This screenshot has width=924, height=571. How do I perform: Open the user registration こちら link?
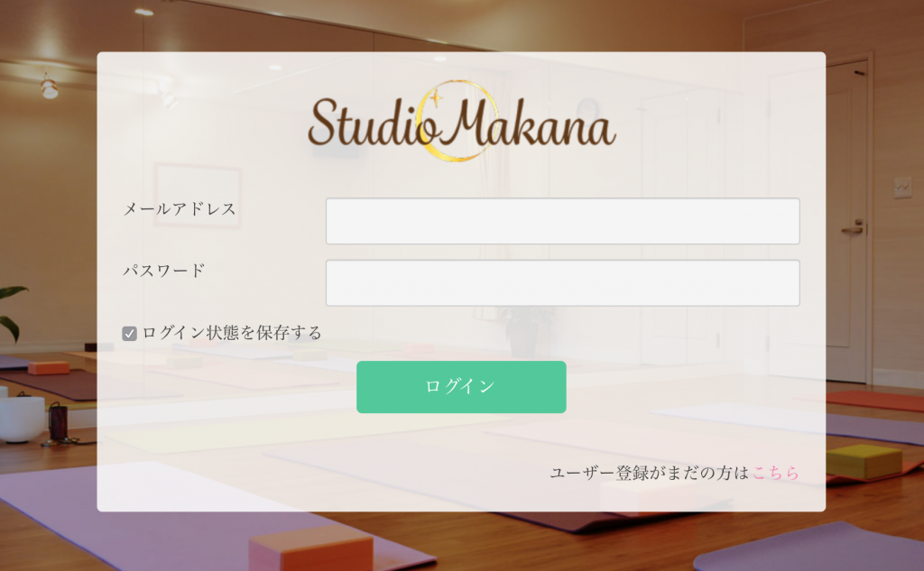click(x=775, y=473)
